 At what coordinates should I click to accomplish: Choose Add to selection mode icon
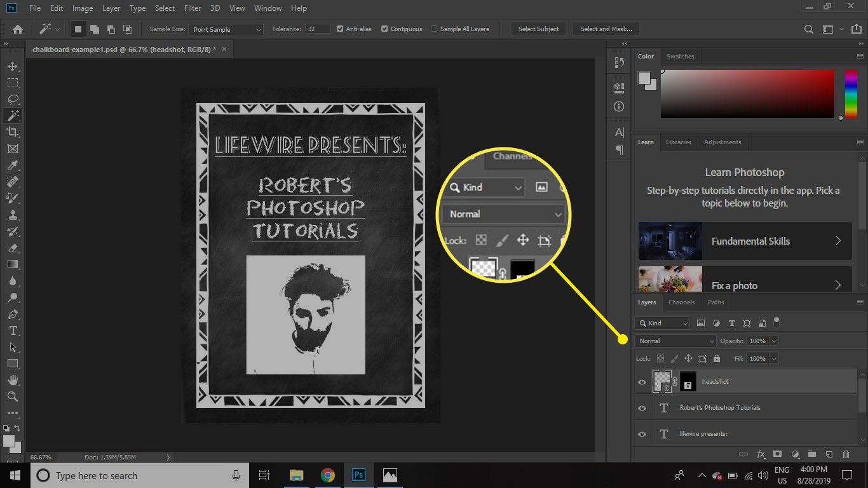click(95, 29)
